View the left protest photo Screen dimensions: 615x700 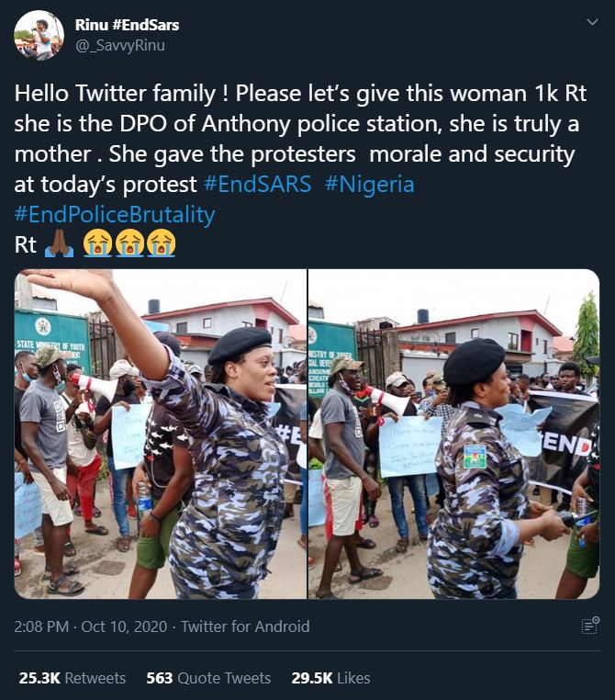pos(160,434)
